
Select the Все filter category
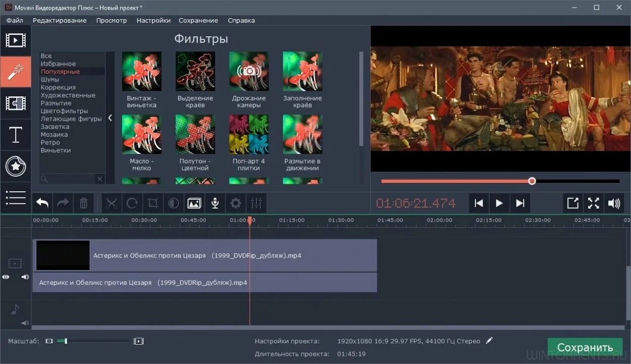(46, 56)
